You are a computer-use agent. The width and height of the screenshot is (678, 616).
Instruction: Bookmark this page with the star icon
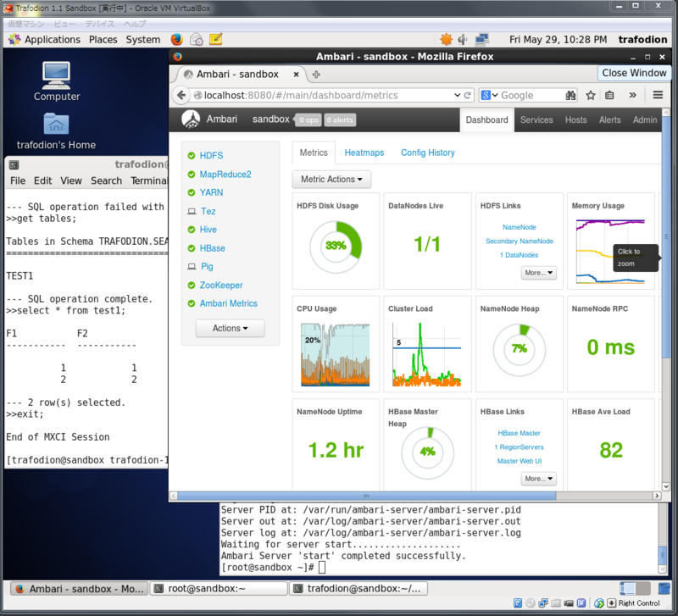click(x=591, y=95)
